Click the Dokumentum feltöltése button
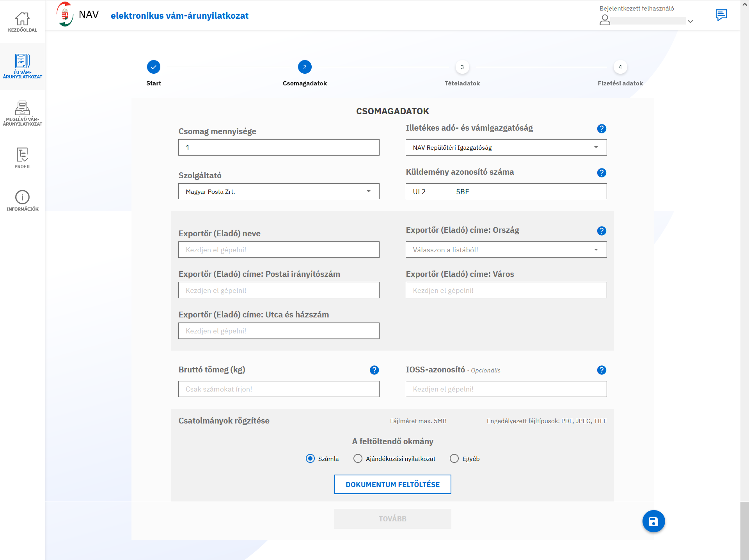 pos(392,484)
